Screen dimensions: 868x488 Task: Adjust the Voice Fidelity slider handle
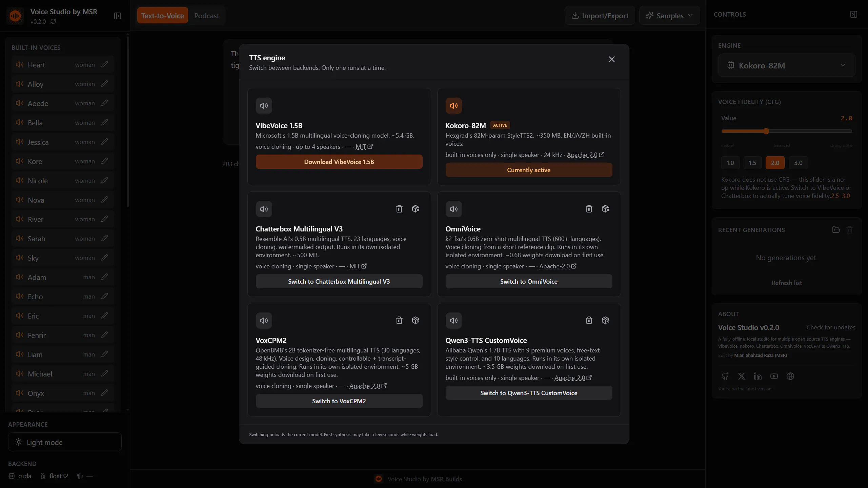(766, 131)
